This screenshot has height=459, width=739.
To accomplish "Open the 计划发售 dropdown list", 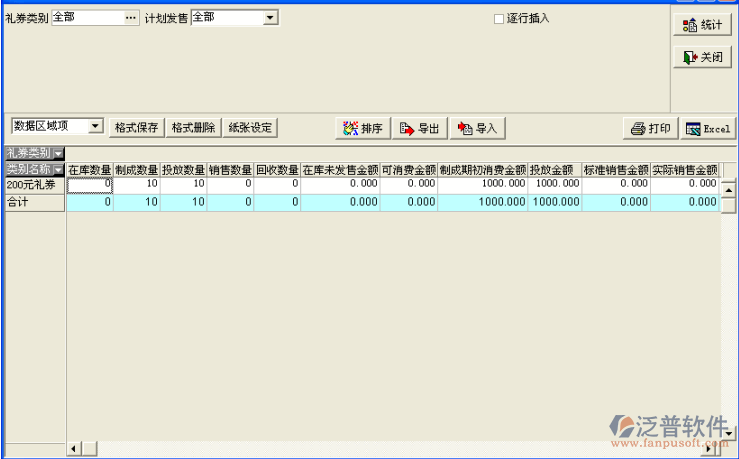I will point(271,18).
